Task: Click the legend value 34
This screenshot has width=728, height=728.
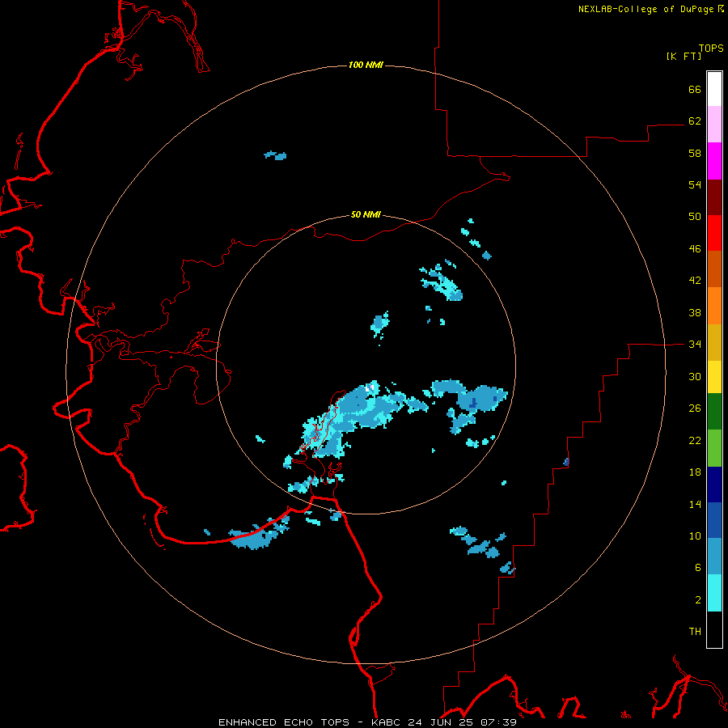Action: tap(695, 345)
